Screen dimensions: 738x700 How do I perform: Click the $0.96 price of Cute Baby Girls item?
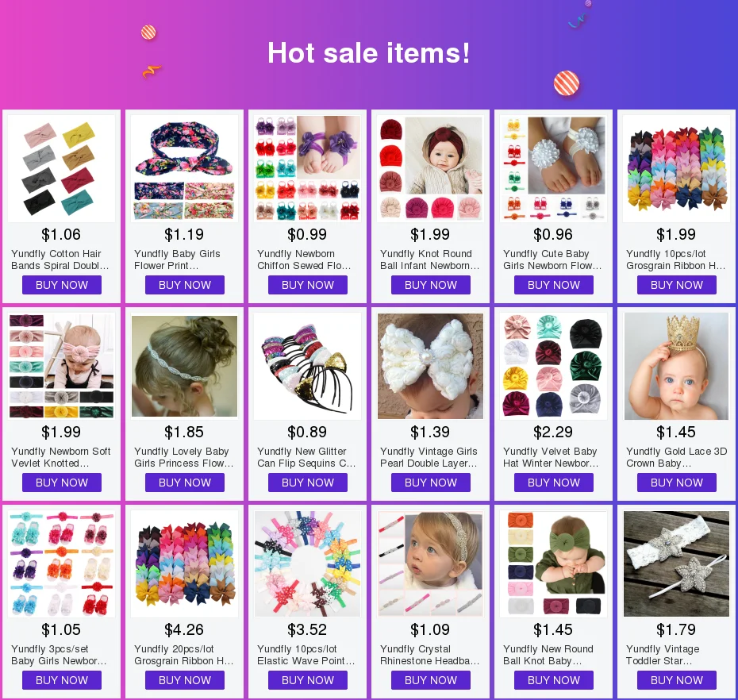[x=553, y=234]
